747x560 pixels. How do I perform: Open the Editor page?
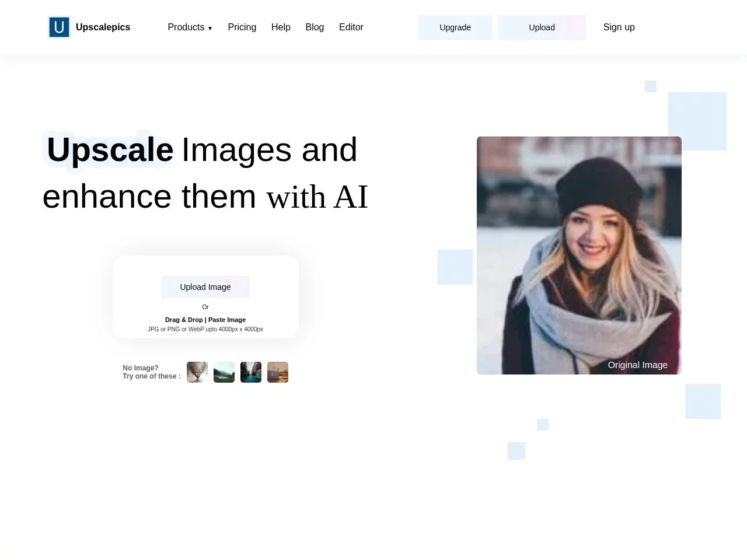[x=351, y=27]
